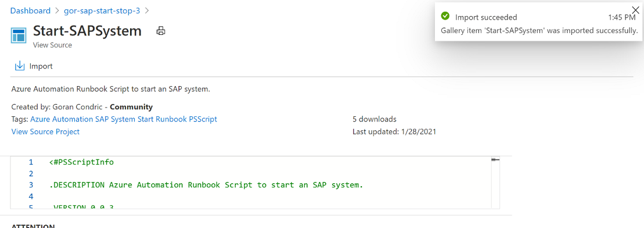644x228 pixels.
Task: Click the <#PSScriptInfo code line
Action: point(81,162)
